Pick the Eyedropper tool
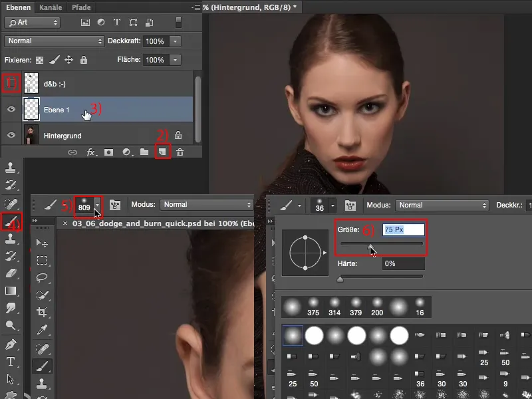Viewport: 532px width, 399px height. click(x=42, y=329)
